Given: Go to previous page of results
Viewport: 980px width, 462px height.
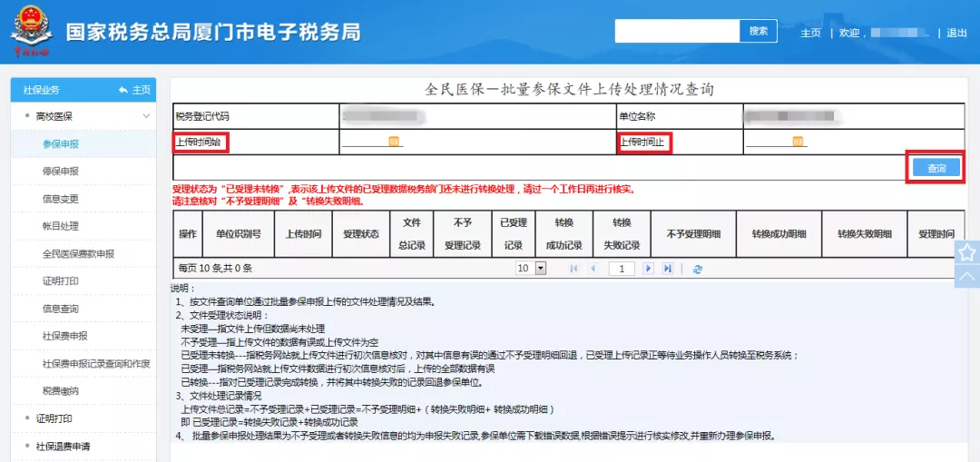Looking at the screenshot, I should click(x=593, y=268).
